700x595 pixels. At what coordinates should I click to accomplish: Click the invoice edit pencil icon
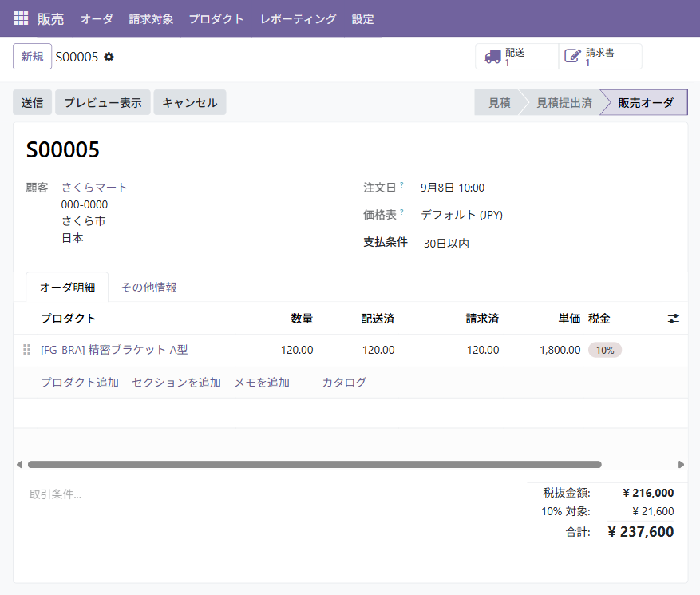573,56
